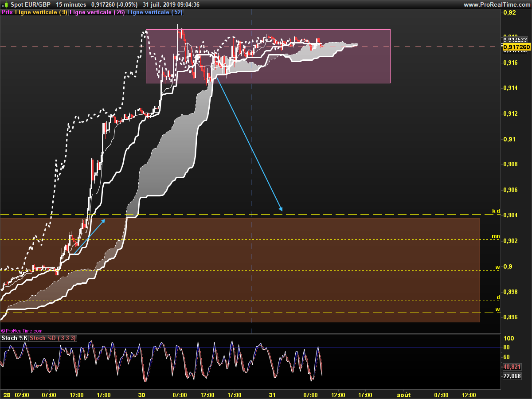Viewport: 532px width, 399px height.
Task: Open the Stoch %K indicator label
Action: pyautogui.click(x=14, y=338)
